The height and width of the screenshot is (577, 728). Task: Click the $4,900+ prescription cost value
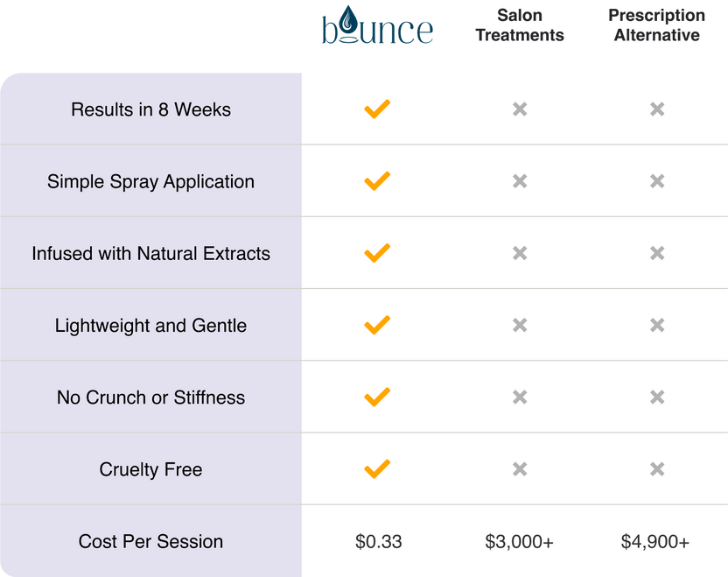655,541
